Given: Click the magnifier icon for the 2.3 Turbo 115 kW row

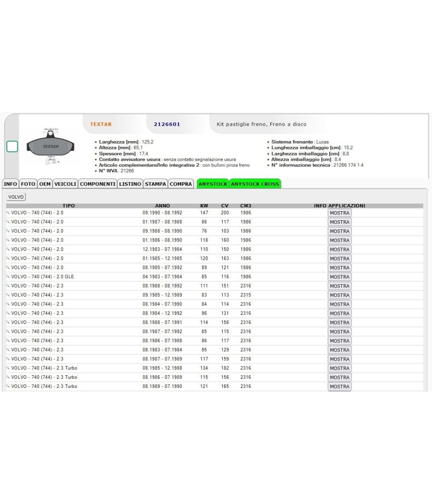Looking at the screenshot, I should tap(8, 377).
